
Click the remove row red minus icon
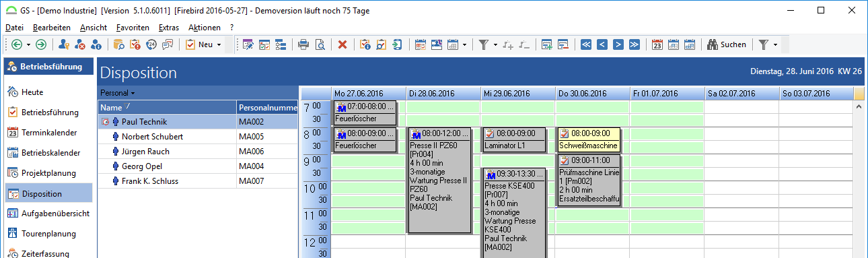pyautogui.click(x=563, y=44)
